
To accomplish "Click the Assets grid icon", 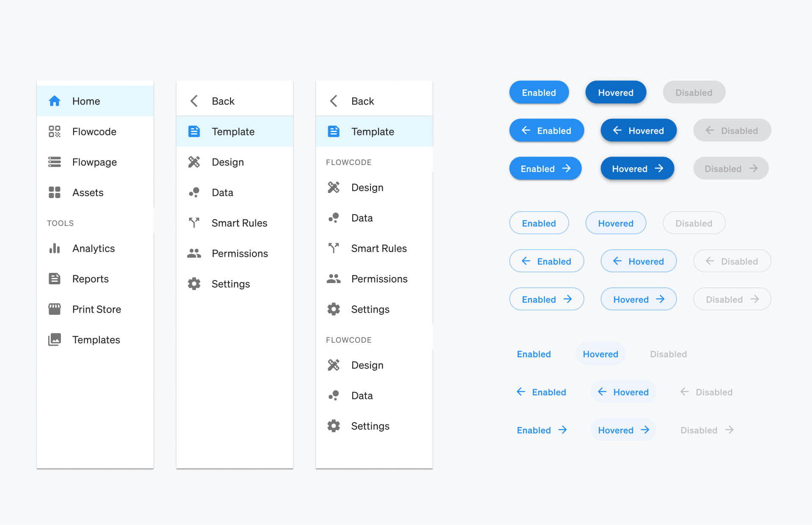I will click(55, 192).
